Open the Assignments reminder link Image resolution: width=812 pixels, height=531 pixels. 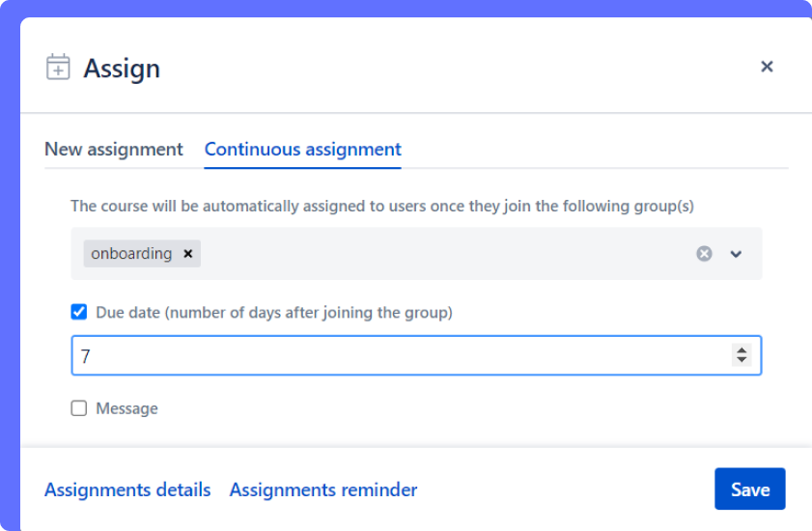click(x=323, y=489)
